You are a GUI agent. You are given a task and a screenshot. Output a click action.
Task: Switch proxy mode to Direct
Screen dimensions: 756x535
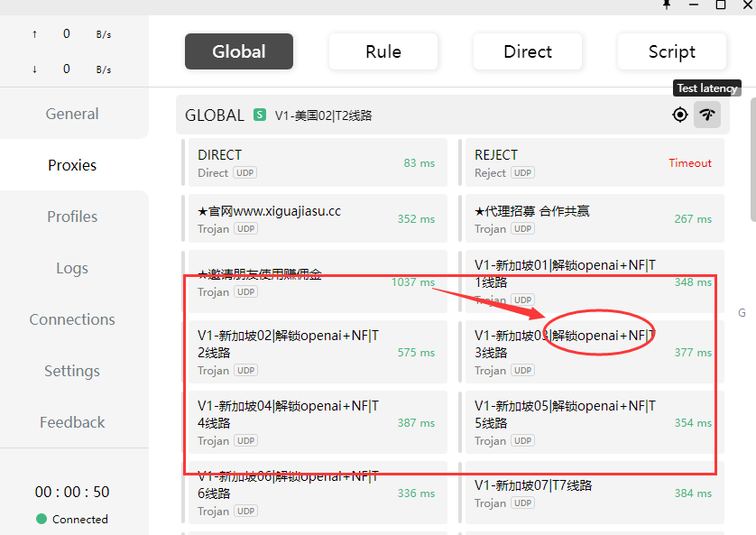[x=528, y=51]
